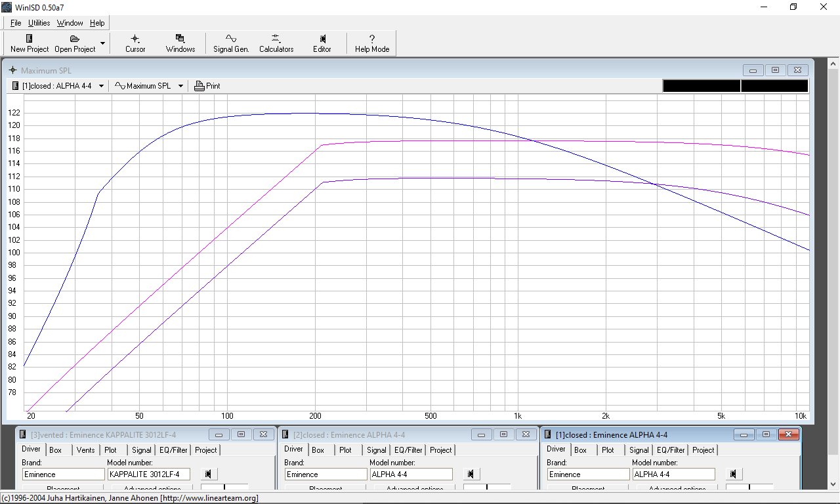Viewport: 840px width, 504px height.
Task: Open the File menu
Action: [x=16, y=23]
